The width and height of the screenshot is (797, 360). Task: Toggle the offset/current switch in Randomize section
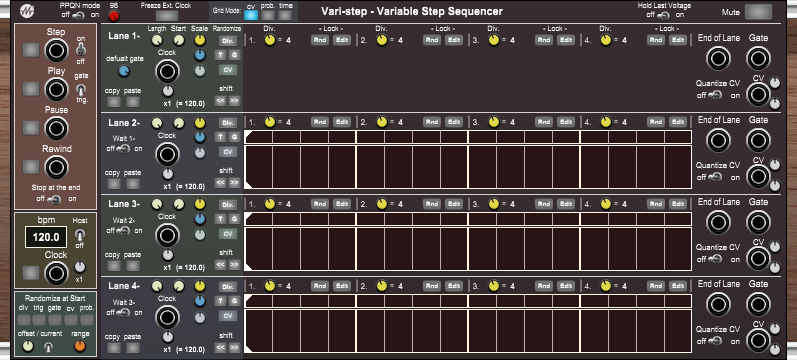point(48,347)
